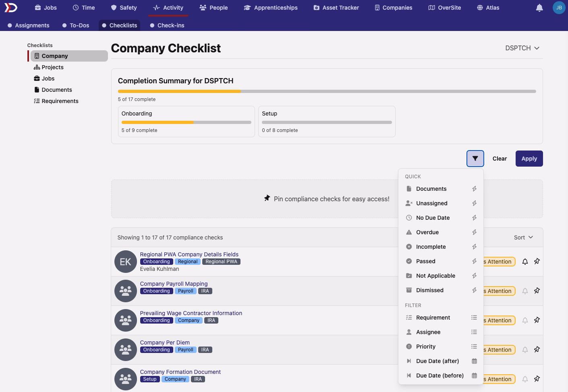
Task: Click the Setup progress card
Action: [x=327, y=122]
